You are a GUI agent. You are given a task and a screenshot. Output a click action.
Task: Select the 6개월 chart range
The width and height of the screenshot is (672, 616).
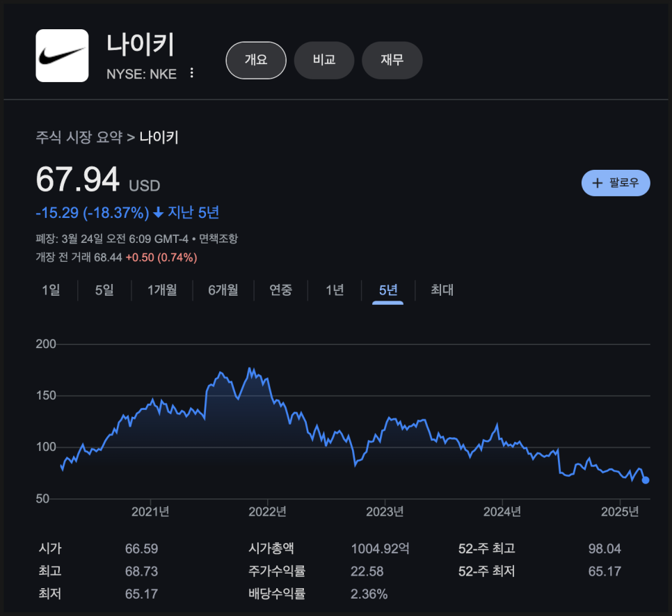tap(223, 290)
